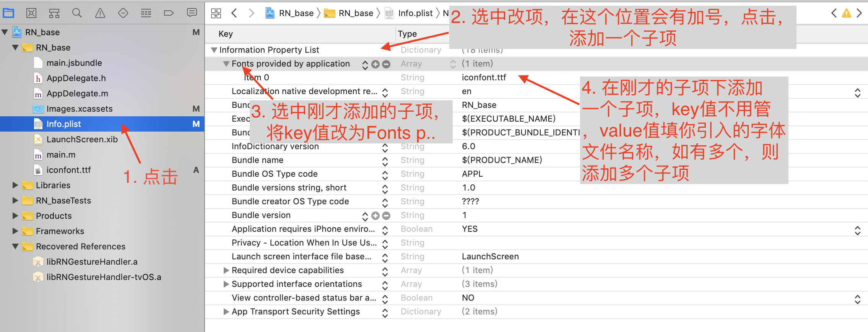
Task: Collapse the RN_base project root triangle
Action: click(x=5, y=32)
